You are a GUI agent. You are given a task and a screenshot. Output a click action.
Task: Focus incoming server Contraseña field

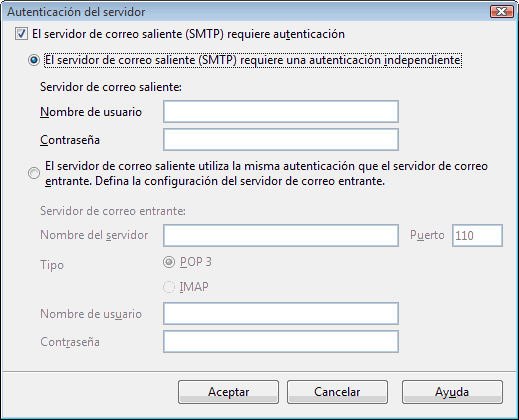pos(281,341)
